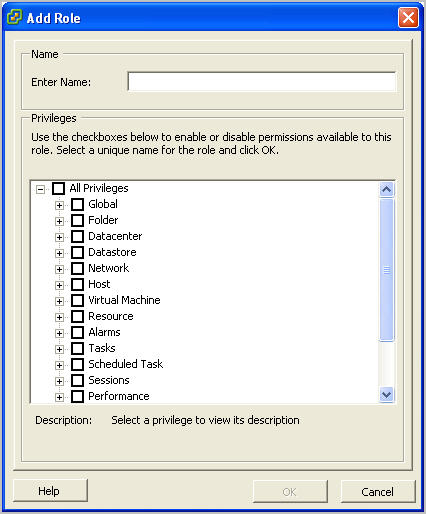Viewport: 426px width, 514px height.
Task: Click the Cancel button
Action: (378, 492)
